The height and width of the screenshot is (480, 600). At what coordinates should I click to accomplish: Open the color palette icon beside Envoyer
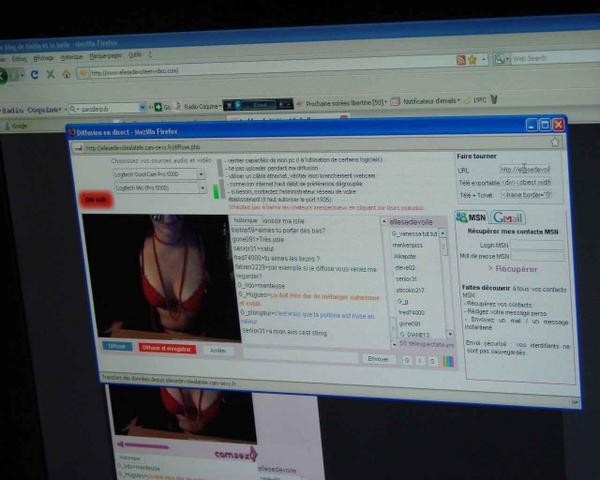(449, 361)
